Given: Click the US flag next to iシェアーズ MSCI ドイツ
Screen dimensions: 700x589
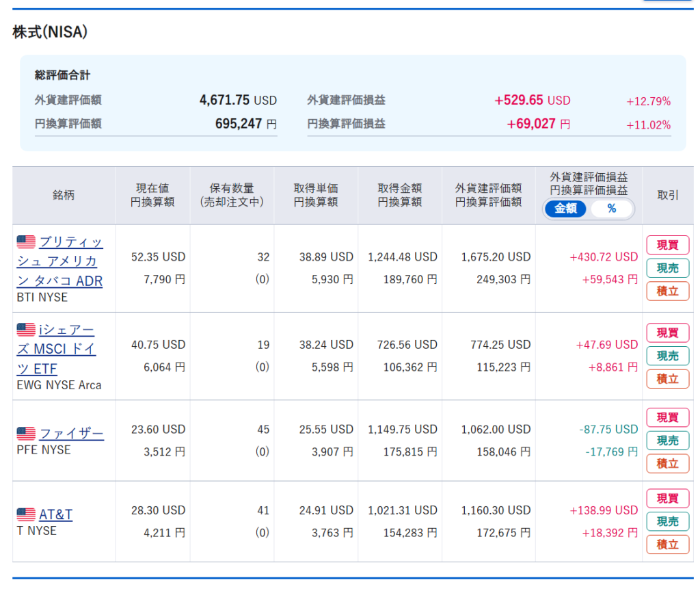Looking at the screenshot, I should pyautogui.click(x=26, y=330).
